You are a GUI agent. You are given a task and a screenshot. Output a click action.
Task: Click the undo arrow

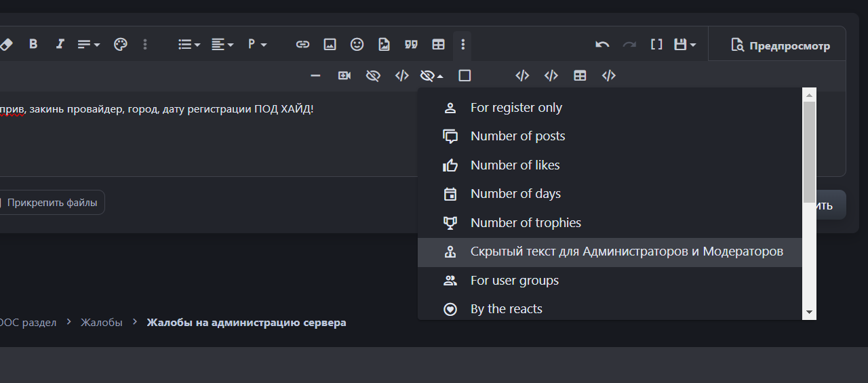click(602, 45)
